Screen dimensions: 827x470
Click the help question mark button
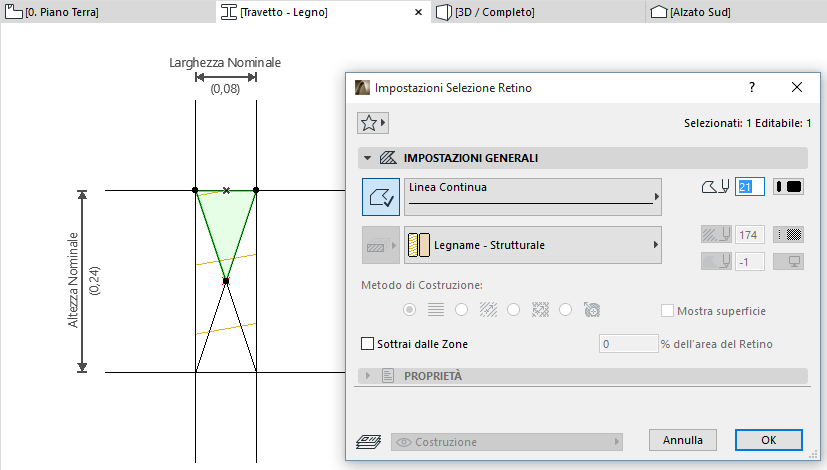pos(752,88)
